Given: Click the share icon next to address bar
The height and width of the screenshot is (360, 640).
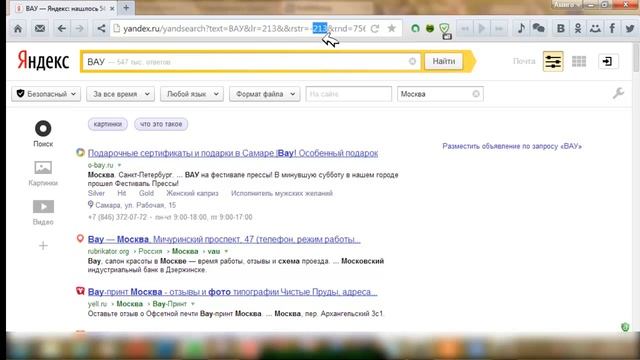Looking at the screenshot, I should point(101,29).
